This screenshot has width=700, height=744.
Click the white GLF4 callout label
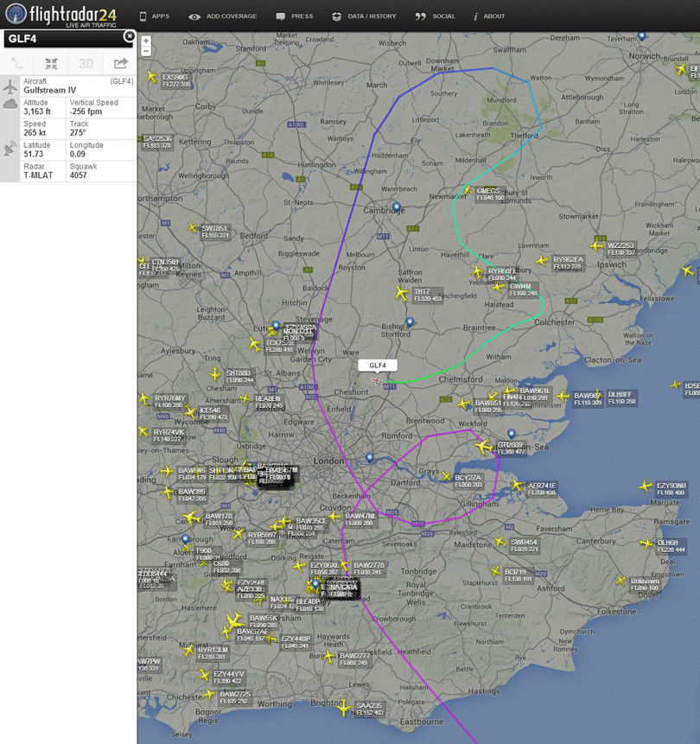(378, 366)
